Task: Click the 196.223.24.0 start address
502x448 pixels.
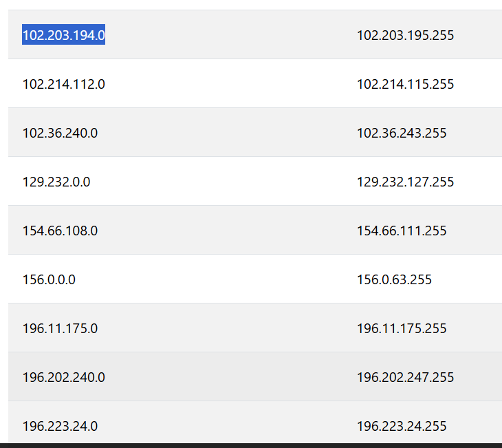Action: pyautogui.click(x=60, y=426)
